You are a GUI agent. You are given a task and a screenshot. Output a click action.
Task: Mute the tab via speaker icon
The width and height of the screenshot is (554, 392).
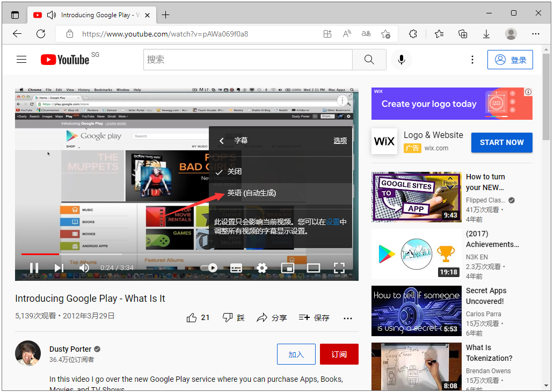pos(52,15)
